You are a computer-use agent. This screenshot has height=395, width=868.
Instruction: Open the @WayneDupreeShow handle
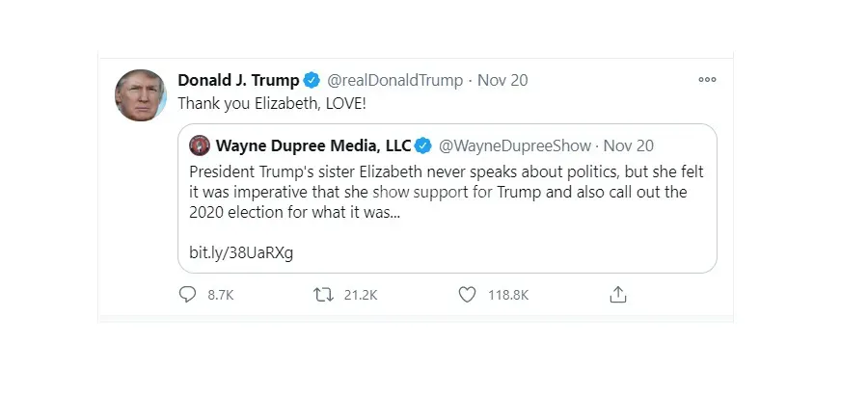(x=515, y=146)
